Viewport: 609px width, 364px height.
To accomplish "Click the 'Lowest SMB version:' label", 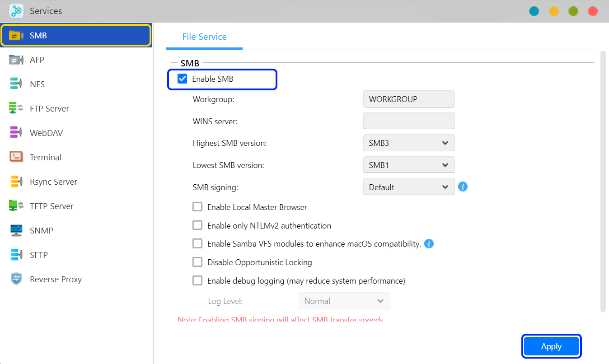I will pyautogui.click(x=228, y=165).
